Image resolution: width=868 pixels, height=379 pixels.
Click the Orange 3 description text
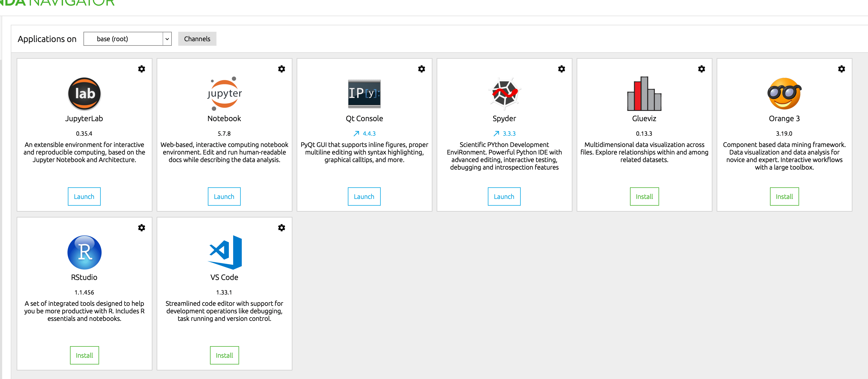coord(785,156)
